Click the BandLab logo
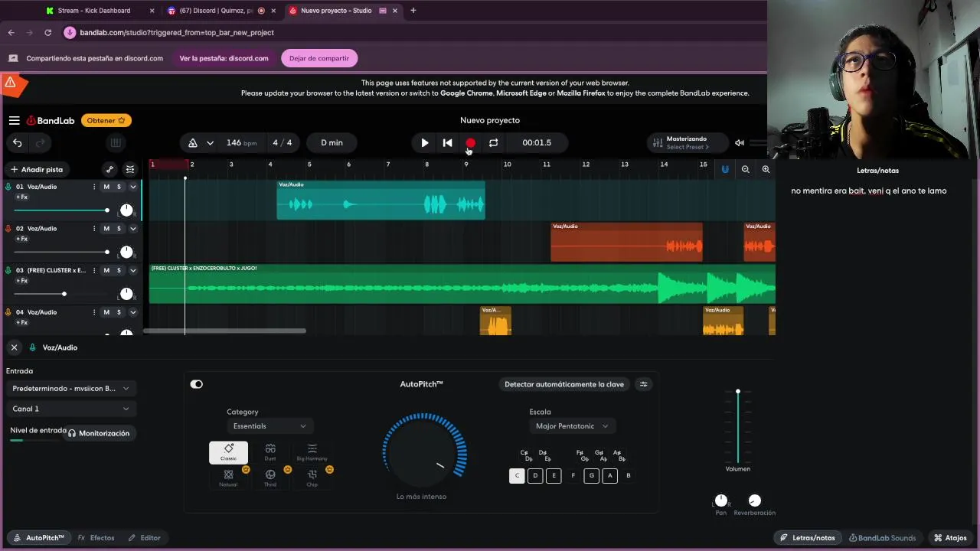 tap(51, 120)
